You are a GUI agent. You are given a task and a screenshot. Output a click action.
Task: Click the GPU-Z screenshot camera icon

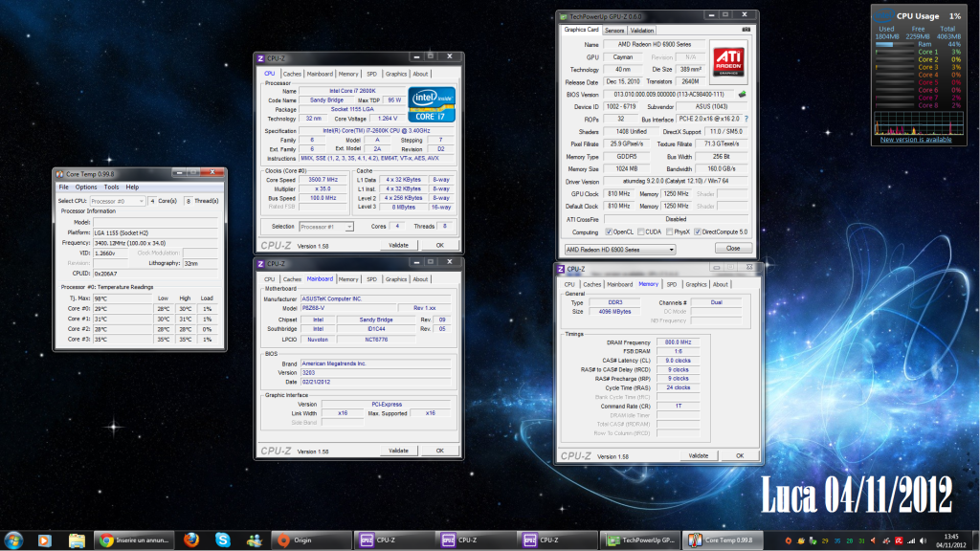coord(746,30)
